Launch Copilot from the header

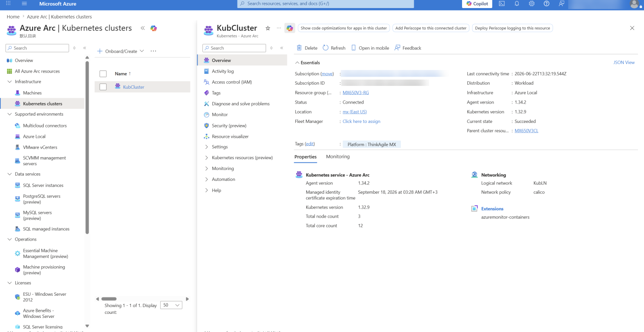[x=477, y=4]
